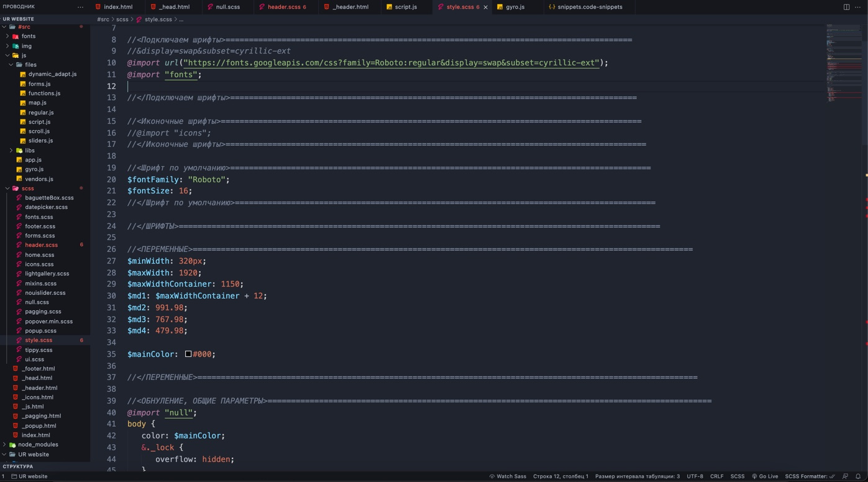
Task: Open tippy.scss file
Action: click(39, 350)
